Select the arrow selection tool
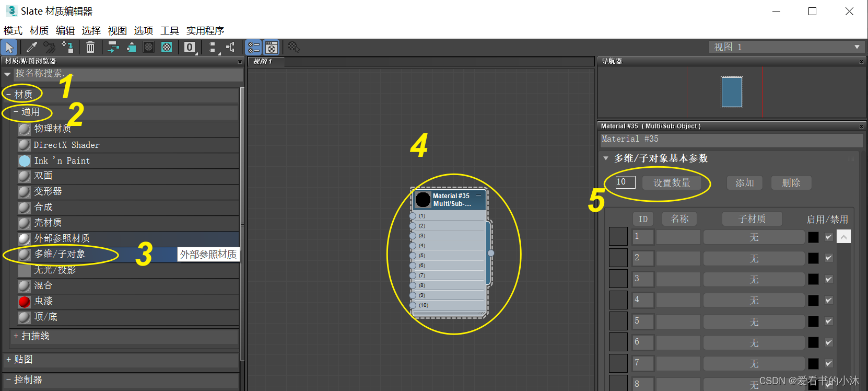 9,47
